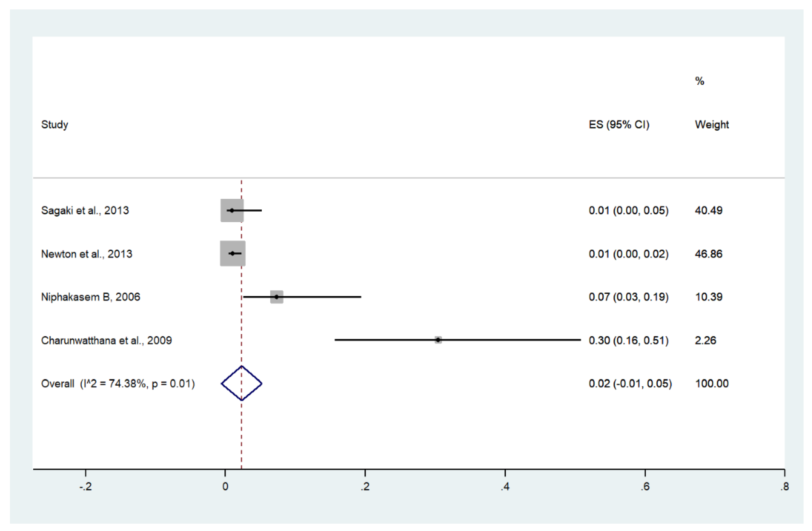The height and width of the screenshot is (531, 812).
Task: Select the Charunwatthana et al., 2009 label
Action: pos(106,340)
